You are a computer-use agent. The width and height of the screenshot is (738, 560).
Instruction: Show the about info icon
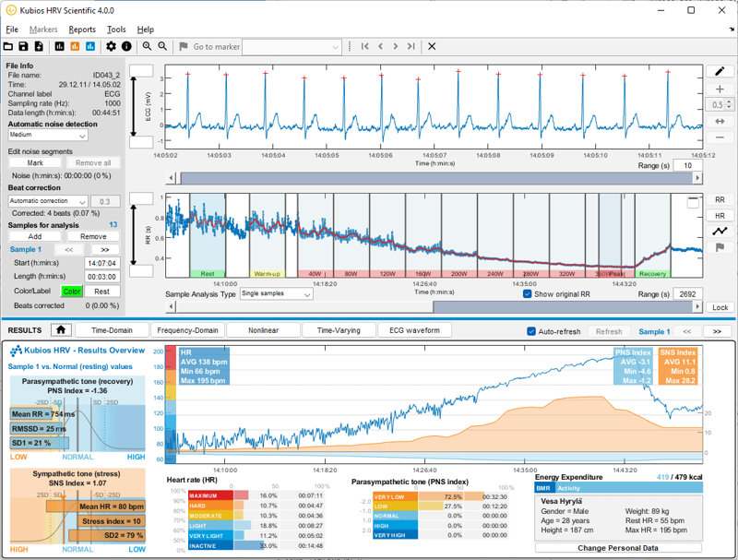click(126, 46)
